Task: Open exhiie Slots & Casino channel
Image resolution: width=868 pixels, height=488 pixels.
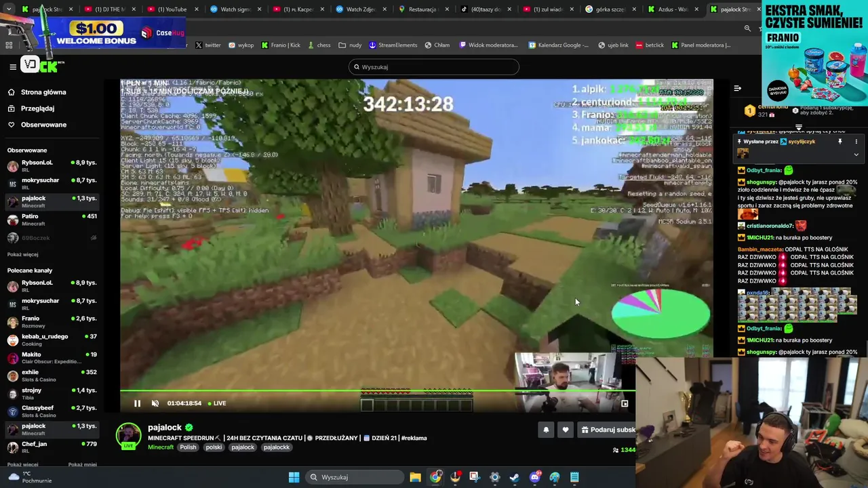Action: point(53,375)
